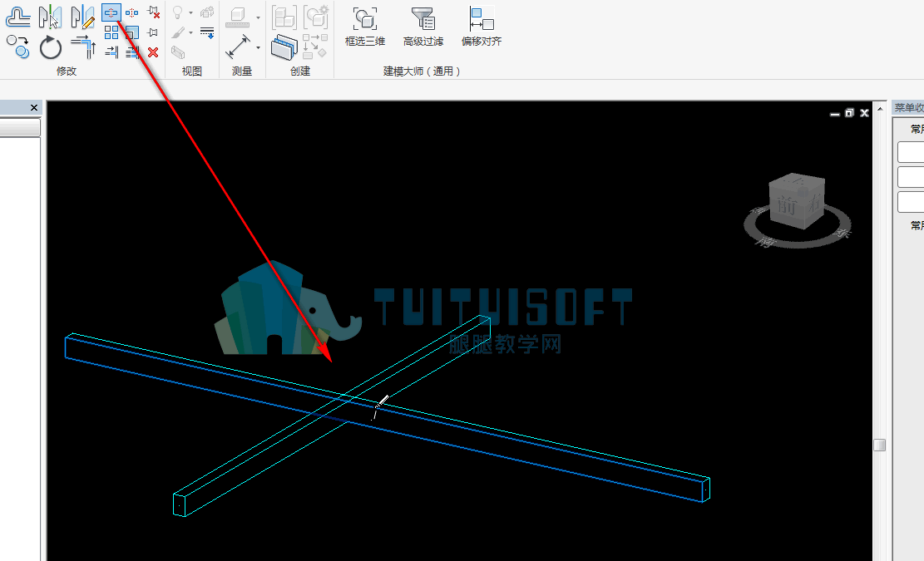Screen dimensions: 924x561
Task: Select Trim/Extend to Corner tool
Action: point(83,47)
